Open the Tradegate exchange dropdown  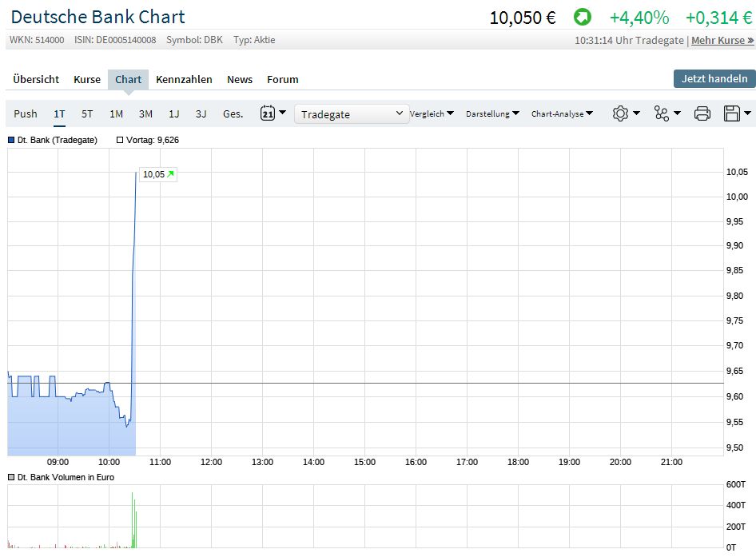tap(351, 113)
